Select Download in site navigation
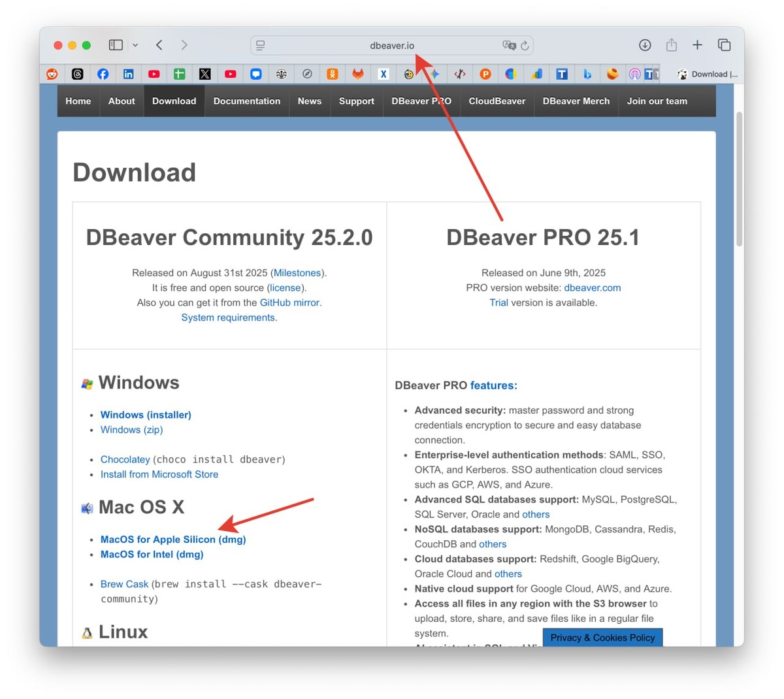The height and width of the screenshot is (699, 784). pyautogui.click(x=174, y=101)
